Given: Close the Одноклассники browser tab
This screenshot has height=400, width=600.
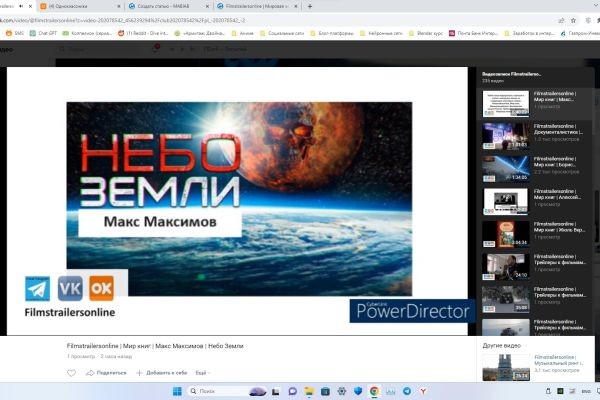Looking at the screenshot, I should point(119,6).
